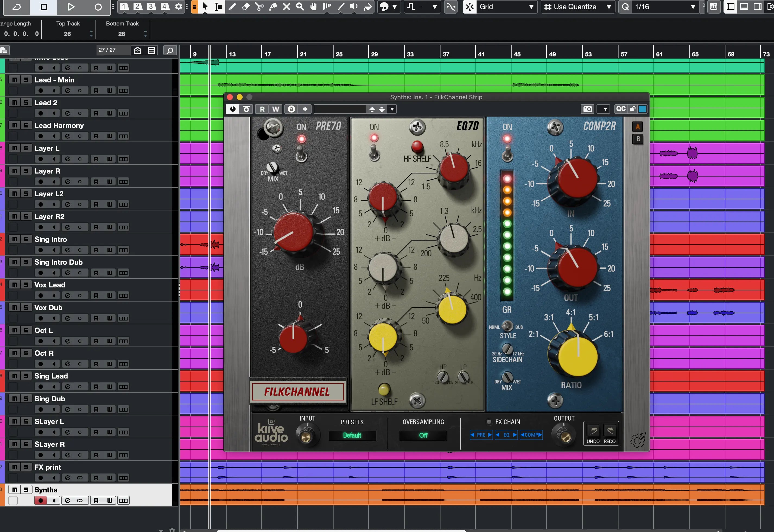This screenshot has width=774, height=532.
Task: Start playback with the Play button
Action: point(70,7)
